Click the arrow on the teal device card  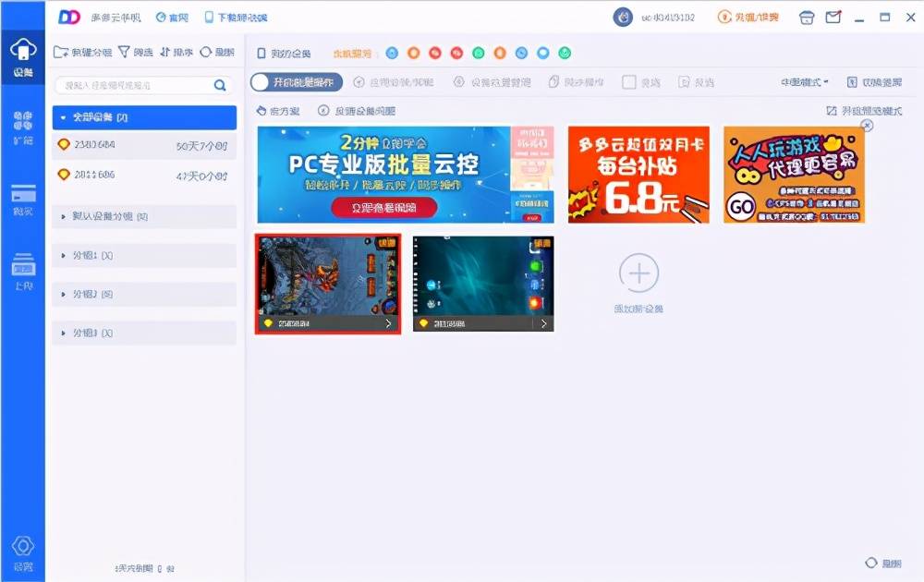[x=544, y=323]
